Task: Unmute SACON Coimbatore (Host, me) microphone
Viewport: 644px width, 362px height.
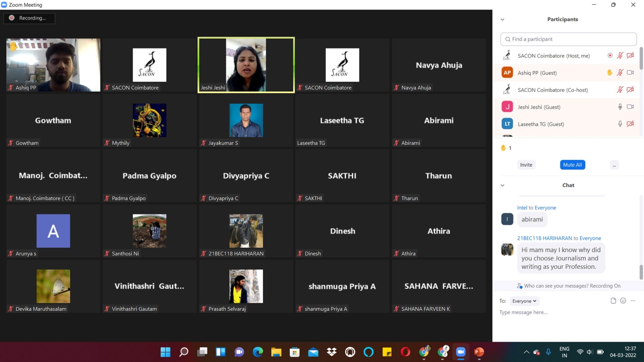Action: [620, 56]
